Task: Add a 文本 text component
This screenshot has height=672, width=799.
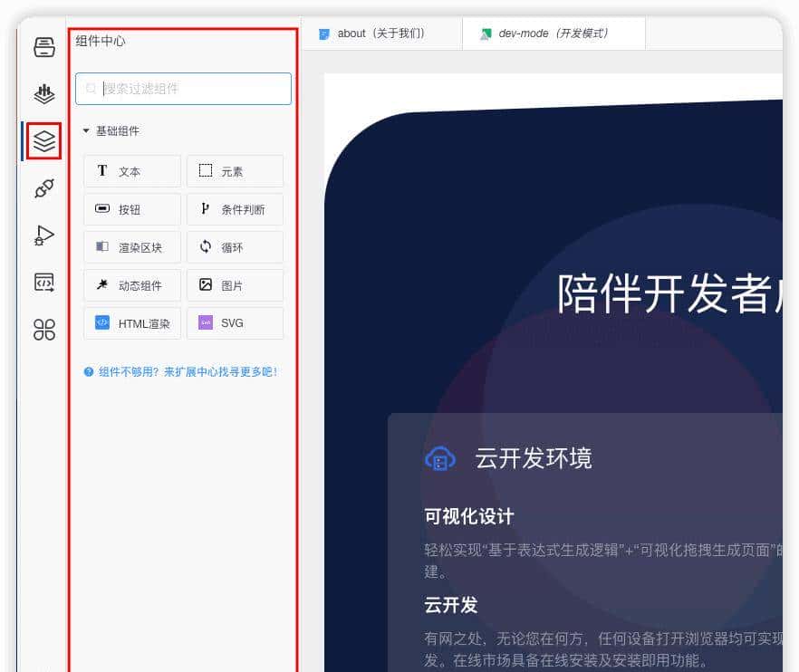Action: click(x=131, y=170)
